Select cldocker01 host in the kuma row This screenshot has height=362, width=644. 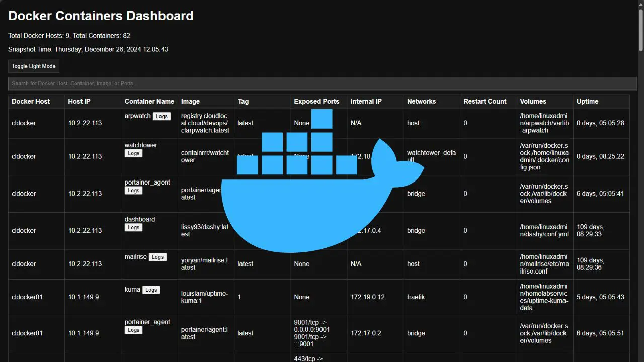(x=27, y=297)
